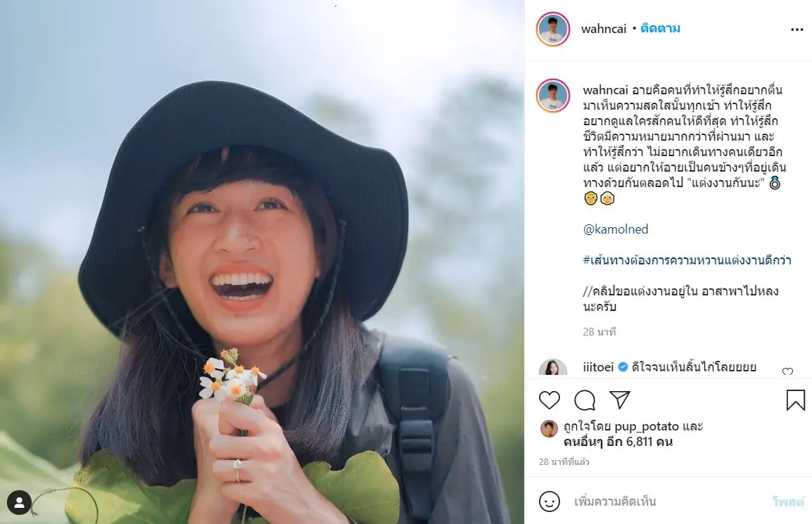Open wahncai avatar beside the caption
Viewport: 812px width, 524px height.
click(x=552, y=96)
